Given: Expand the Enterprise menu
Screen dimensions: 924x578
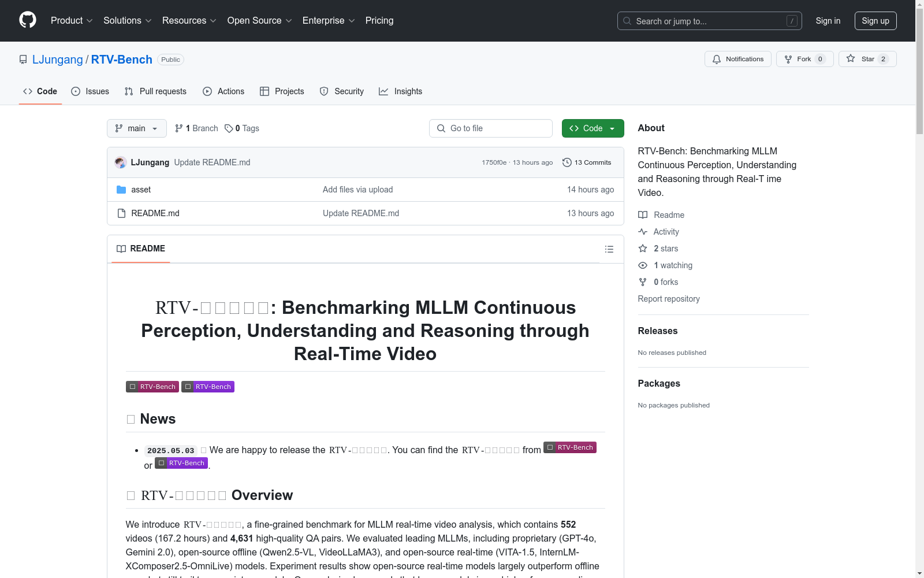Looking at the screenshot, I should [x=329, y=21].
